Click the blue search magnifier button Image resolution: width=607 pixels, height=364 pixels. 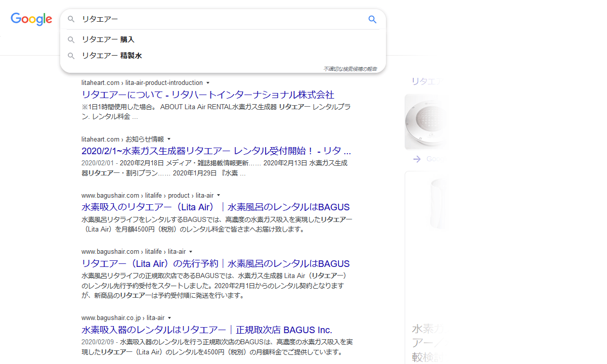(372, 19)
